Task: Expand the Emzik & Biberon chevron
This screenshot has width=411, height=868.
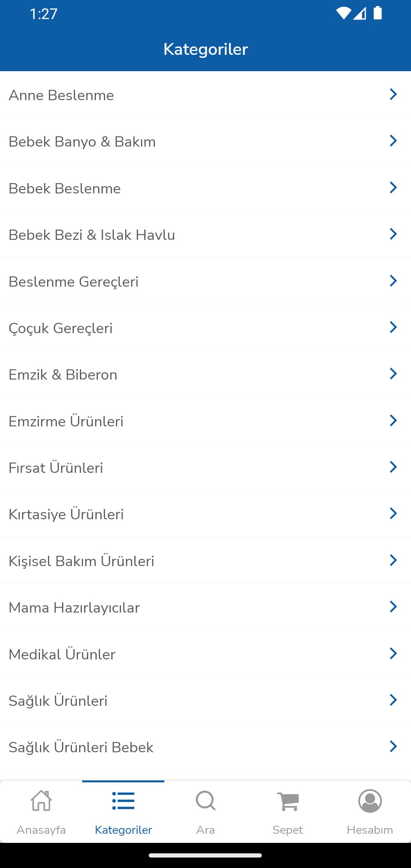Action: point(393,373)
